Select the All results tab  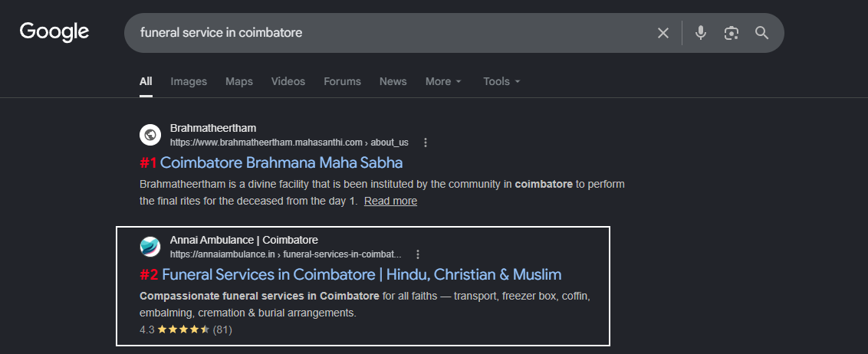click(x=146, y=81)
